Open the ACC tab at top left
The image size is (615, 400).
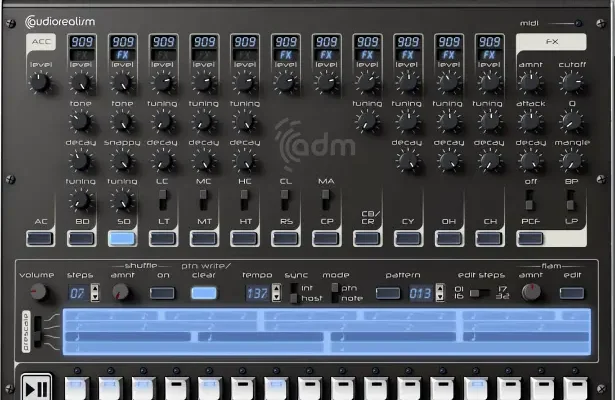[40, 42]
